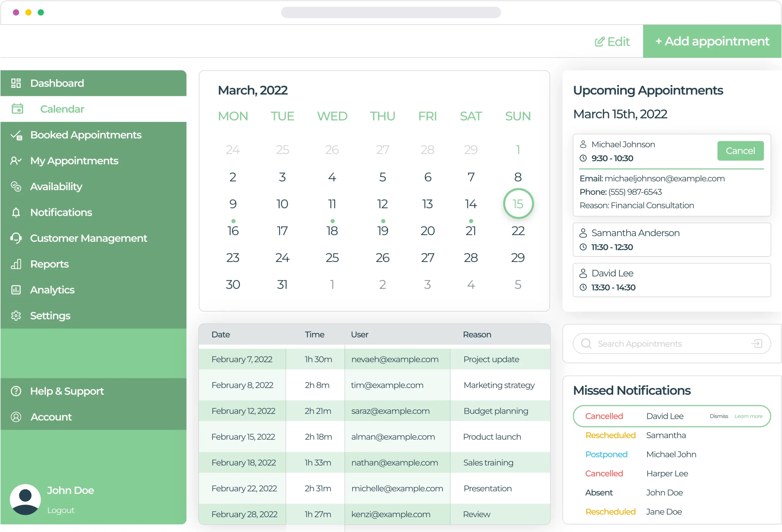Click the Booked Appointments checkmark icon
The height and width of the screenshot is (532, 782).
click(16, 135)
